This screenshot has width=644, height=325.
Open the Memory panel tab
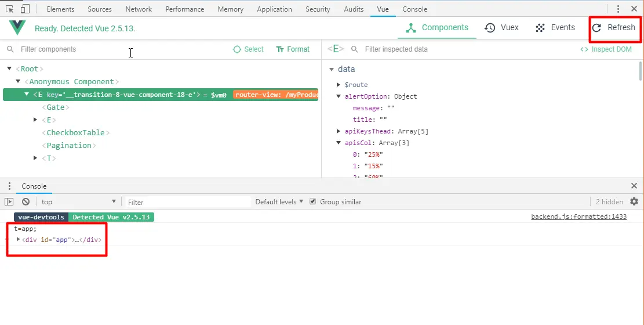coord(230,9)
